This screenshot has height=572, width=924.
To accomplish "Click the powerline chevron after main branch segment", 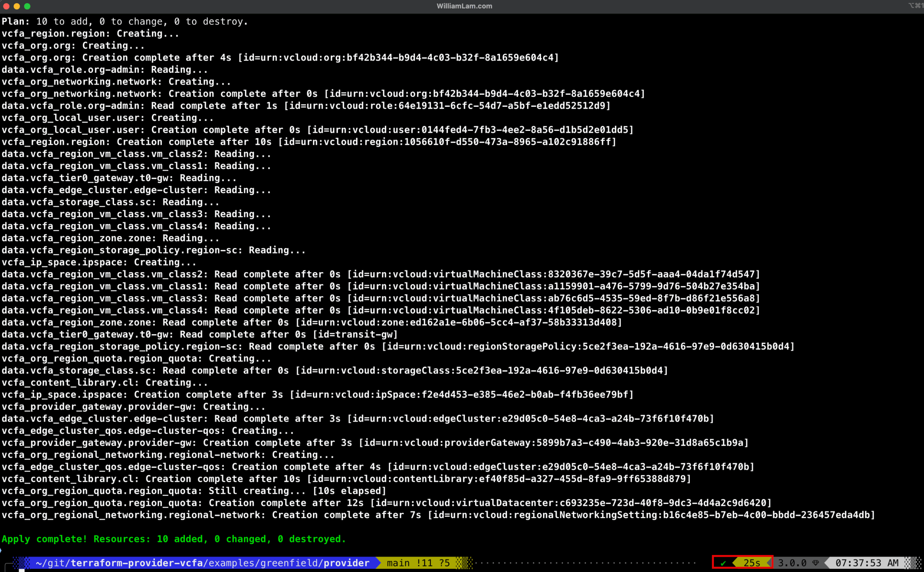I will coord(462,563).
